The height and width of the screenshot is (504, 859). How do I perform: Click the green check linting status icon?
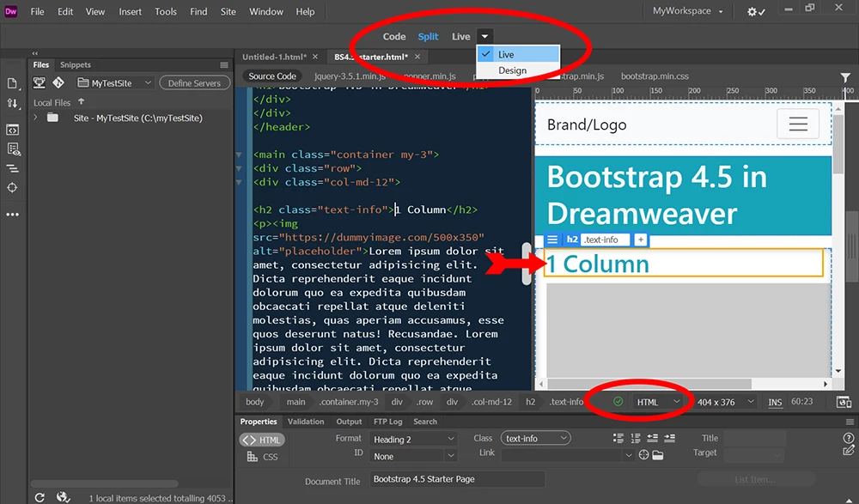tap(618, 402)
